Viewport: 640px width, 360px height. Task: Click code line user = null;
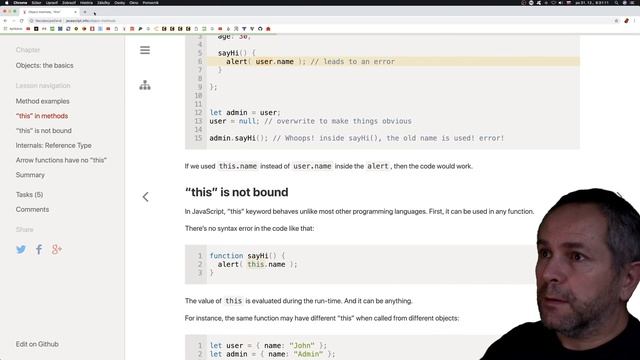pos(310,121)
